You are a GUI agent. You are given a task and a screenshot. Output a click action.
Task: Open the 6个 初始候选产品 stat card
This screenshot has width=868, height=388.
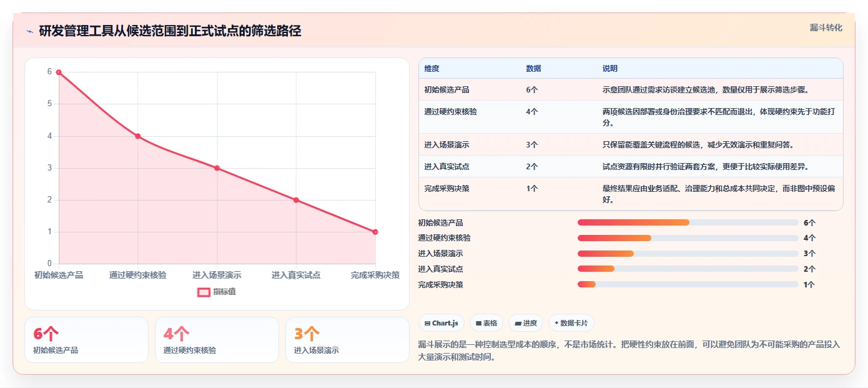[86, 340]
